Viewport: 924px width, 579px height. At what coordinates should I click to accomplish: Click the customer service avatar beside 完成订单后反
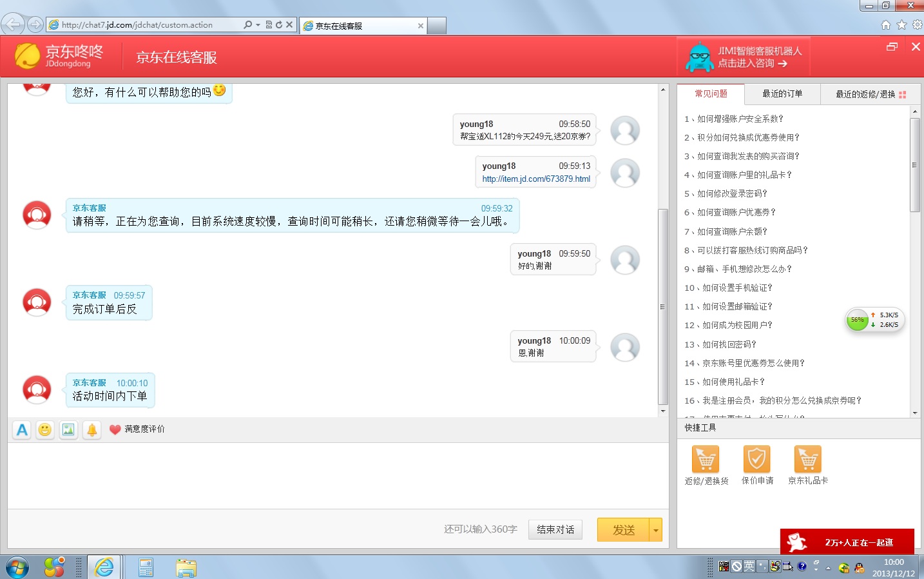[37, 302]
